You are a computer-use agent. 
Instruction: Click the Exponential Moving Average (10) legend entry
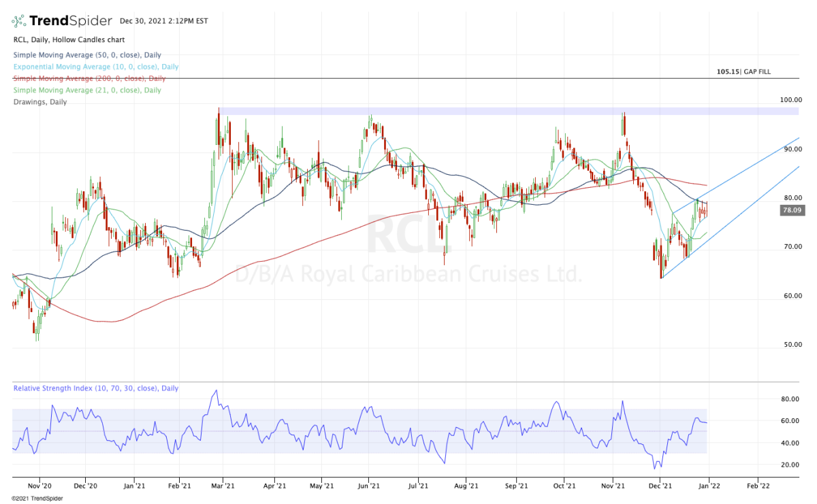[95, 67]
